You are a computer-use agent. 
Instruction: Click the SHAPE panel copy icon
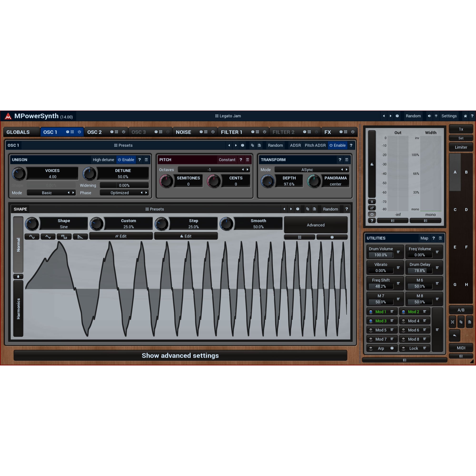tap(307, 209)
